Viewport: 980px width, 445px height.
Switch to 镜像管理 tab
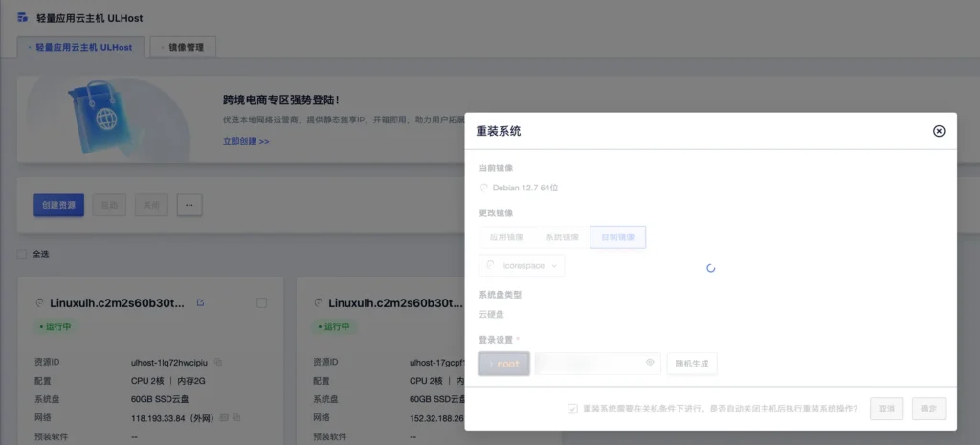pos(184,46)
